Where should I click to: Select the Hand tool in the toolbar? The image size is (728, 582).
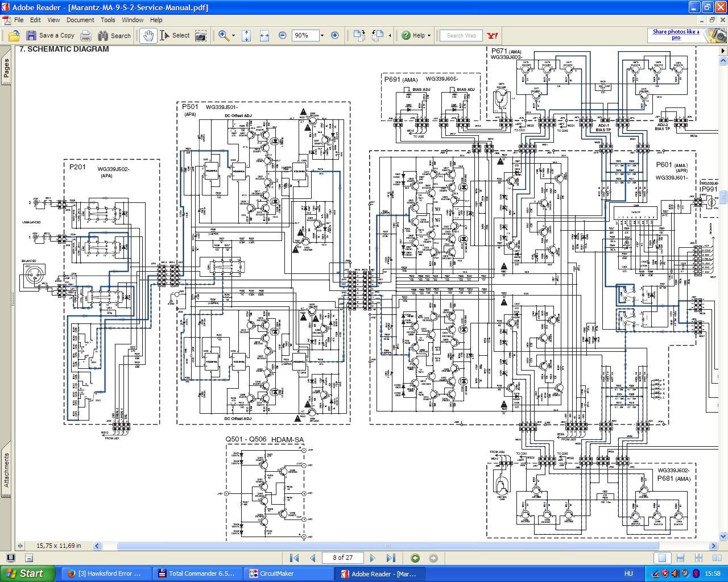click(x=148, y=35)
